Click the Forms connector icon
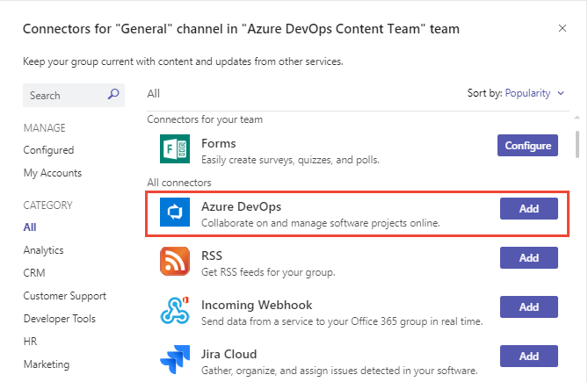The width and height of the screenshot is (588, 382). (175, 149)
